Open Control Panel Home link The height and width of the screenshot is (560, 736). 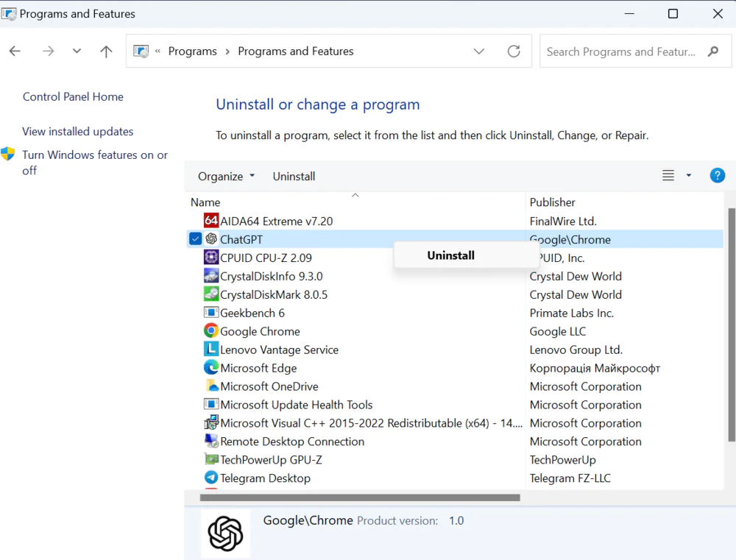(73, 96)
